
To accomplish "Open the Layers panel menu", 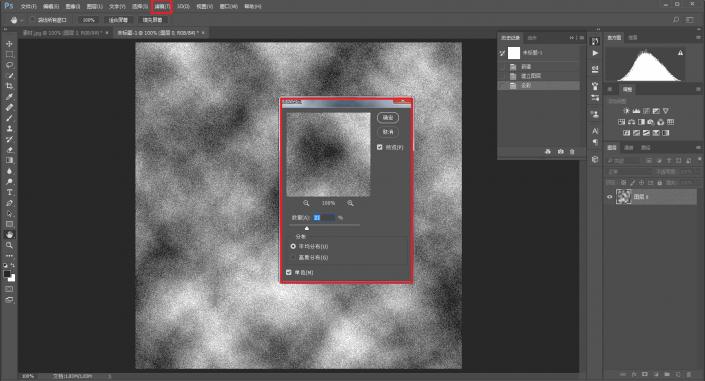I will [x=698, y=148].
